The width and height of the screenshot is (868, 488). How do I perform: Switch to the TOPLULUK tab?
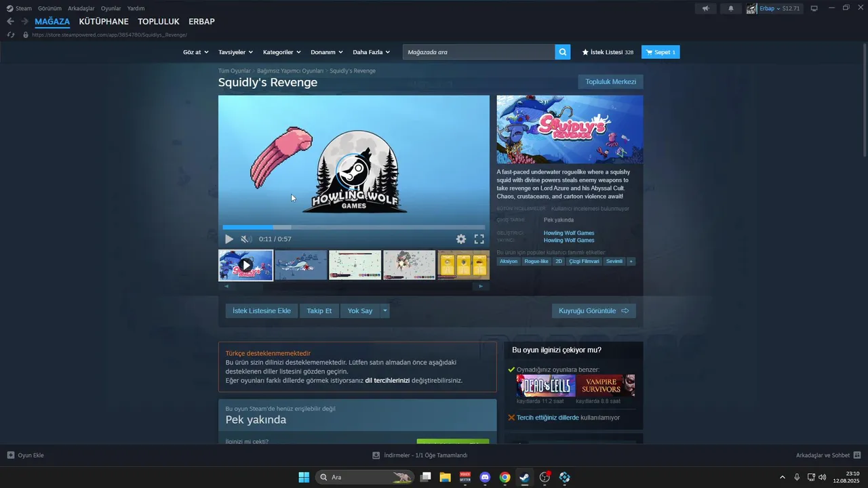click(x=159, y=22)
